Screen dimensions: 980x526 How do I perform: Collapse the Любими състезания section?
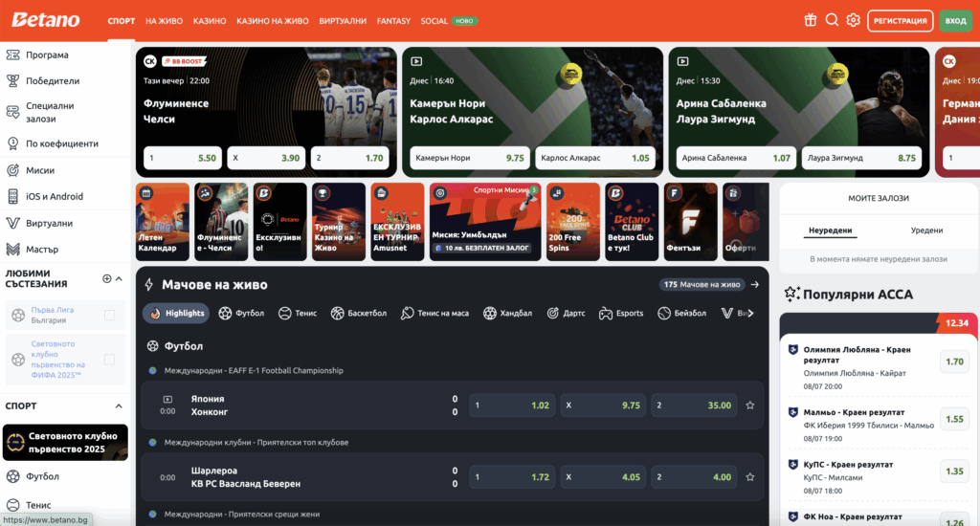(x=119, y=278)
